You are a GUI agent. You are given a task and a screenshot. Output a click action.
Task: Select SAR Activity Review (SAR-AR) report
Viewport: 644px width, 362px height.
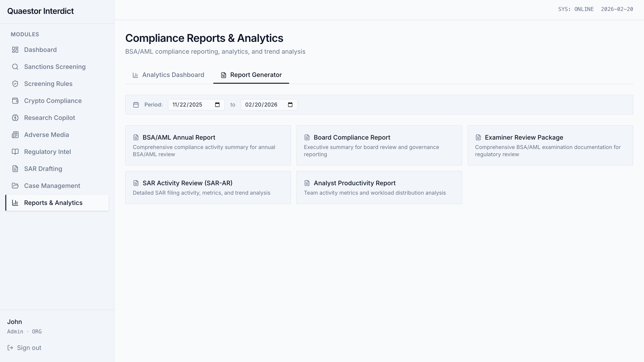(x=208, y=187)
